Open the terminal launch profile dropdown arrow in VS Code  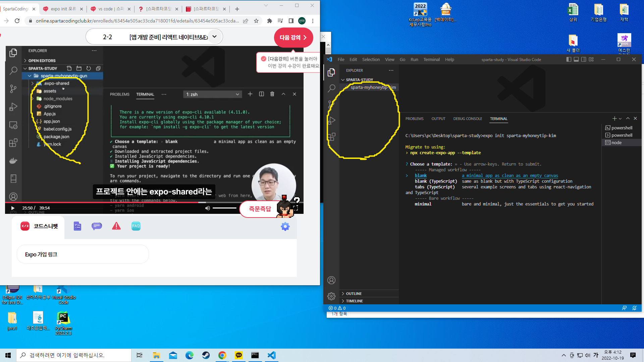[x=620, y=119]
